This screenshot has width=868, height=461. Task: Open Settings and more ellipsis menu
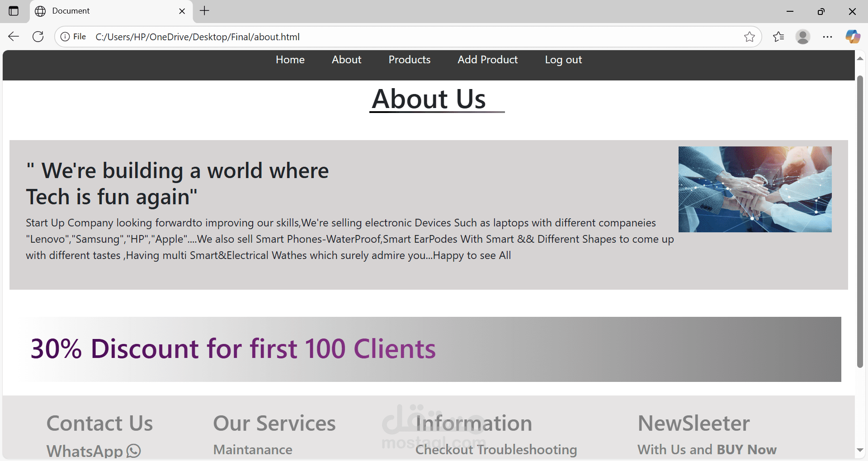point(827,37)
